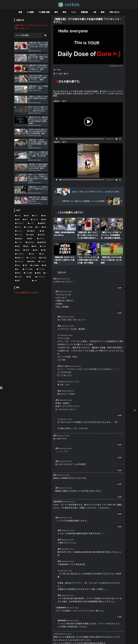Select the ドラレコ tag
The height and width of the screenshot is (644, 138).
42,261
